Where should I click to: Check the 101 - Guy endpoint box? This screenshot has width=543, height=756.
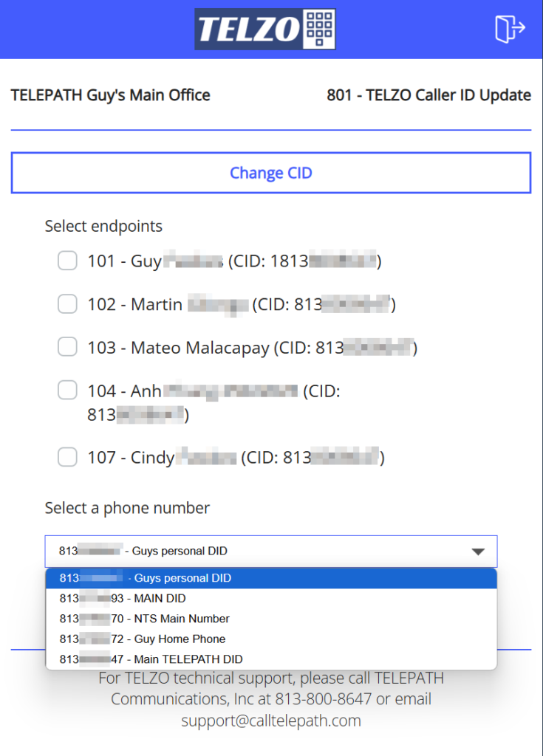pos(67,261)
